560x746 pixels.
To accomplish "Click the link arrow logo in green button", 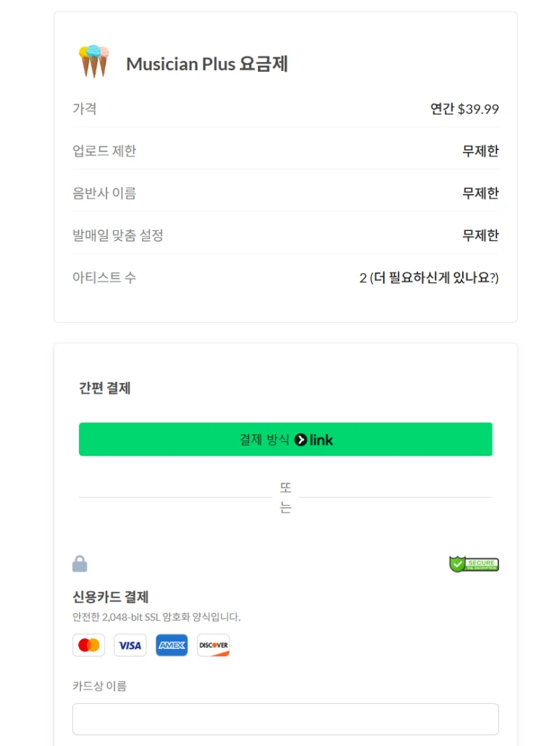I will 300,440.
